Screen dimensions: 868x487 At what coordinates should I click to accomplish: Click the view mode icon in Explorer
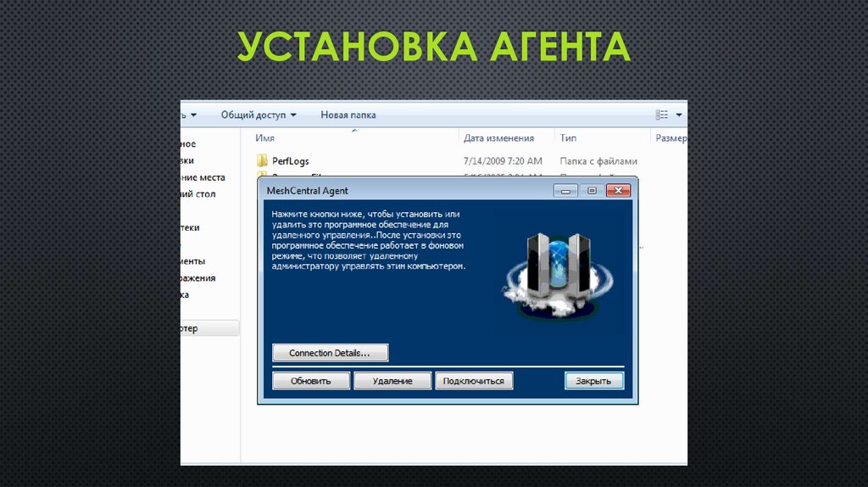(661, 115)
